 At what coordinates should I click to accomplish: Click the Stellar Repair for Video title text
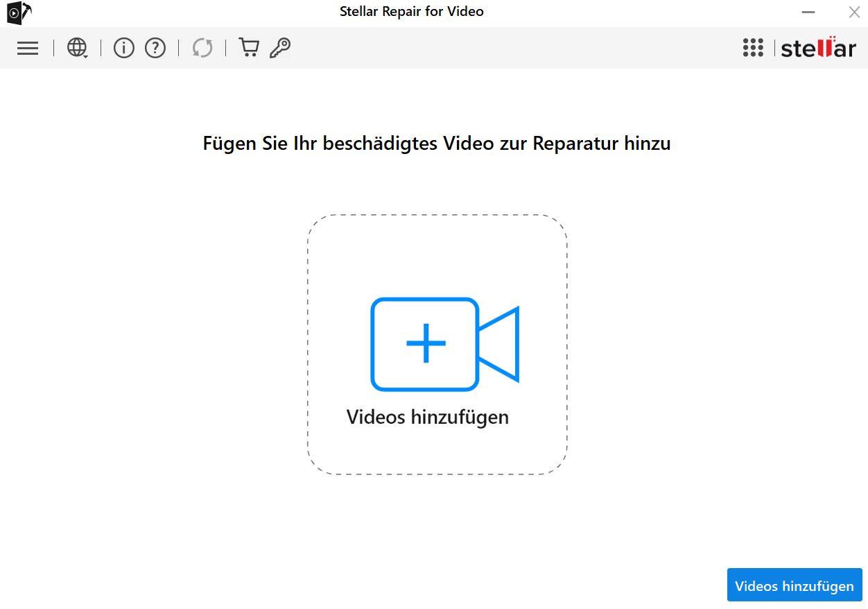point(412,11)
